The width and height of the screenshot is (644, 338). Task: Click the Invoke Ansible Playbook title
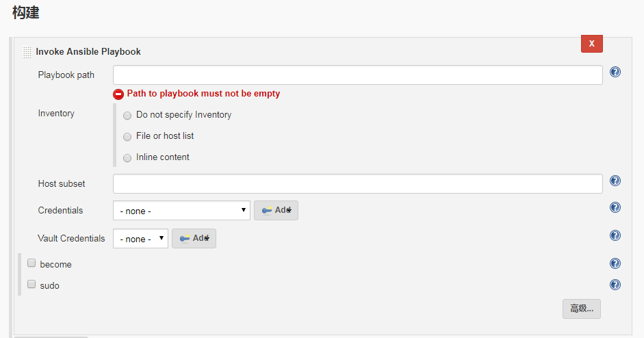pyautogui.click(x=88, y=52)
